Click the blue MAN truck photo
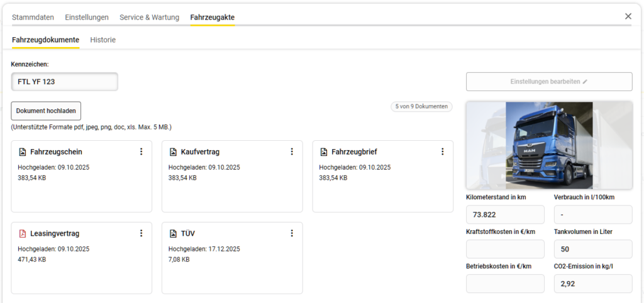This screenshot has height=303, width=644. coord(549,146)
